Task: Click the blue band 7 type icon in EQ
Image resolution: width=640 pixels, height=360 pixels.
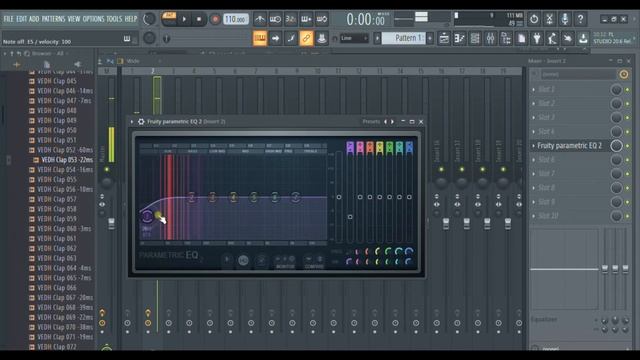Action: [409, 147]
